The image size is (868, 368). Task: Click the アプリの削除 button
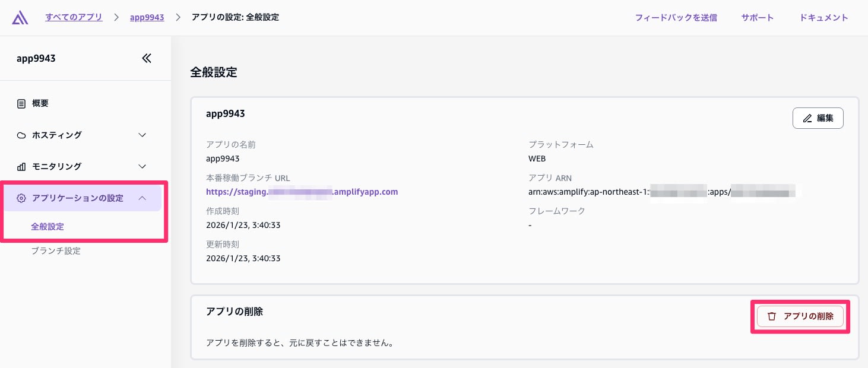[800, 316]
